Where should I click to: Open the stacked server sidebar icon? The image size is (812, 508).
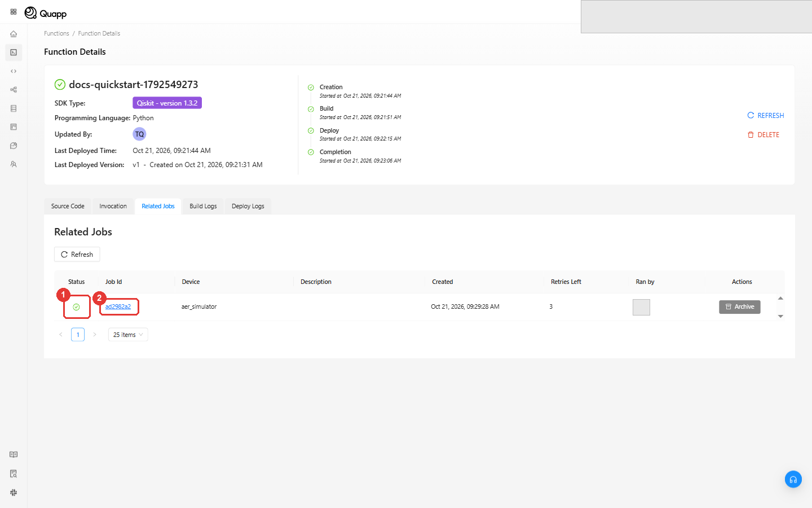[14, 108]
